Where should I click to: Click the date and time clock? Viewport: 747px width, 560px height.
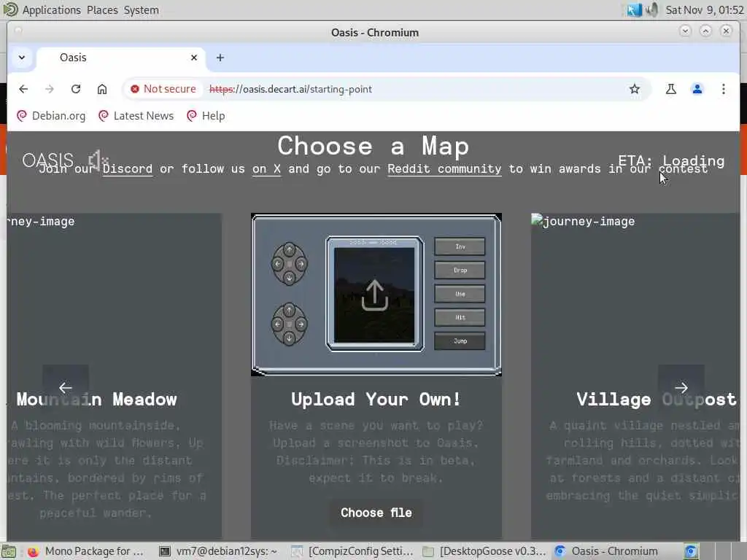(x=704, y=10)
